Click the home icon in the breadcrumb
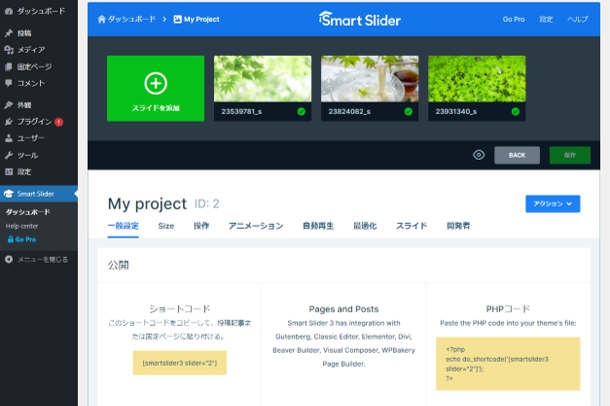 [102, 19]
